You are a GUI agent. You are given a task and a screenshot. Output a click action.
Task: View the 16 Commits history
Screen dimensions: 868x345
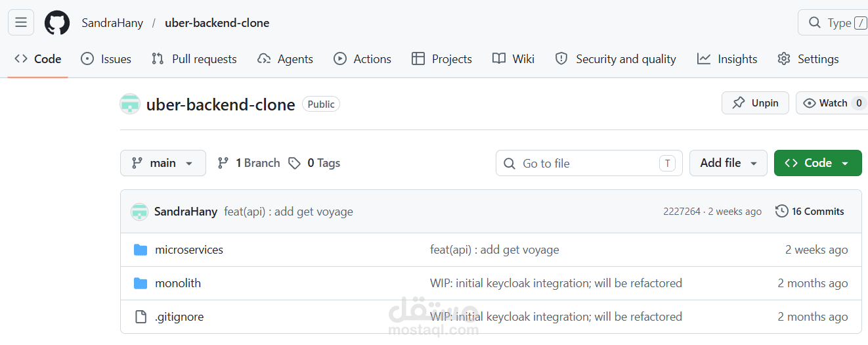[x=810, y=212]
